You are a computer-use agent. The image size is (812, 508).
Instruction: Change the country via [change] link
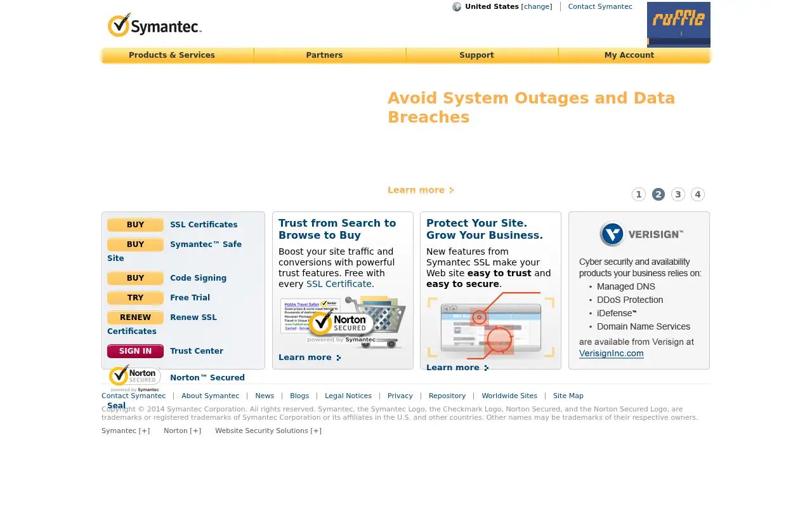537,7
